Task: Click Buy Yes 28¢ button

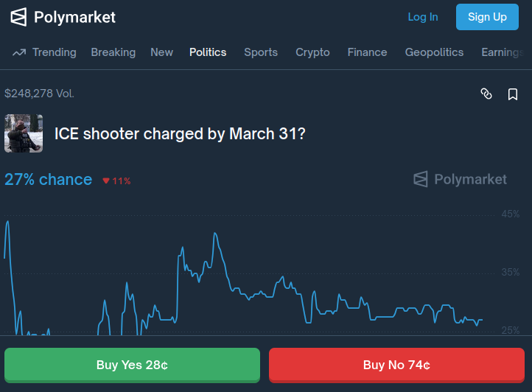Action: [133, 365]
